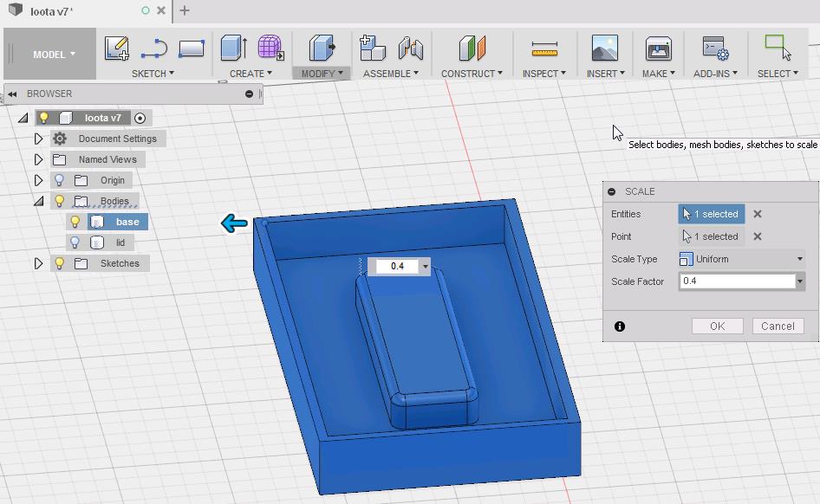Toggle visibility bulb for base body
Screen dimensions: 820x504
pyautogui.click(x=75, y=222)
